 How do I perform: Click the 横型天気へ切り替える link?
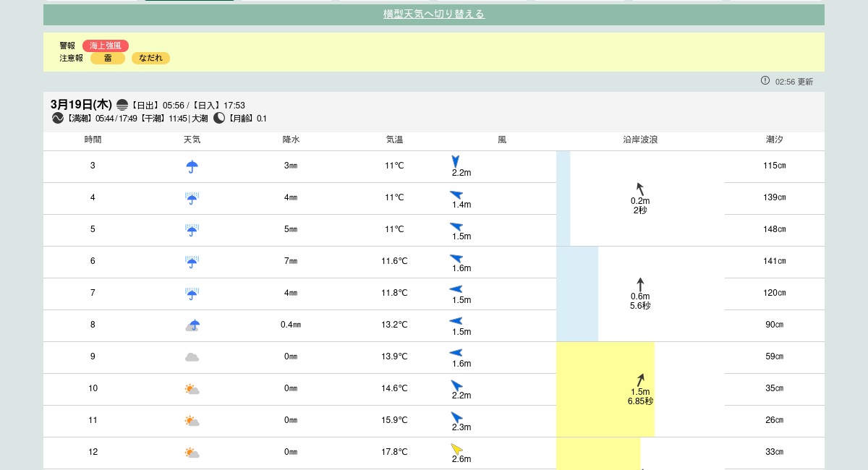tap(433, 14)
